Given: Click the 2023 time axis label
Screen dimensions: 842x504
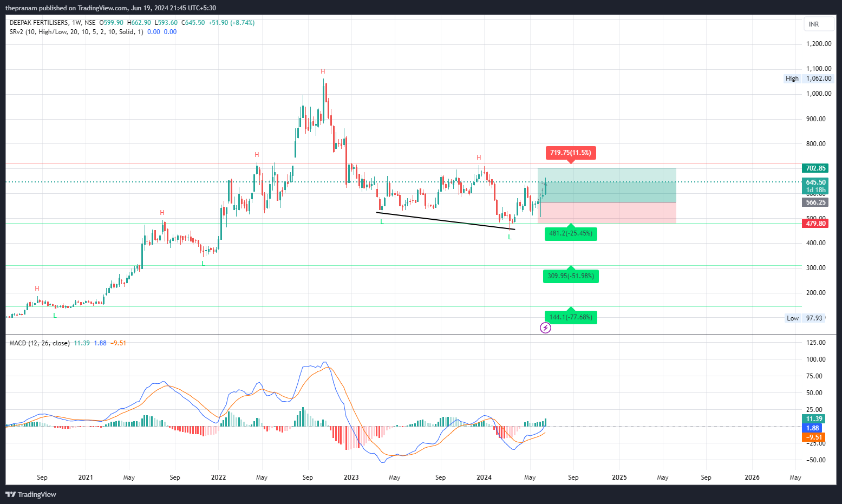Looking at the screenshot, I should [351, 477].
